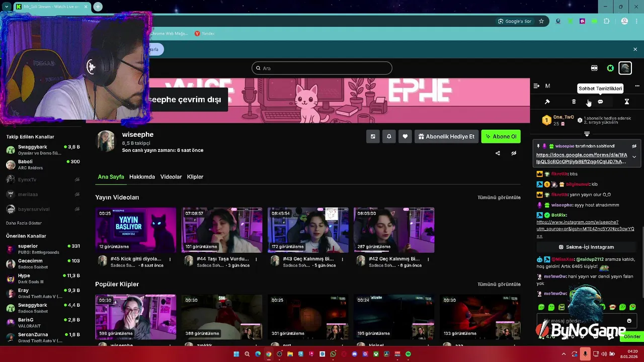Play the popular clip with 301 görüntüleme
Viewport: 644px width, 362px height.
click(x=308, y=317)
